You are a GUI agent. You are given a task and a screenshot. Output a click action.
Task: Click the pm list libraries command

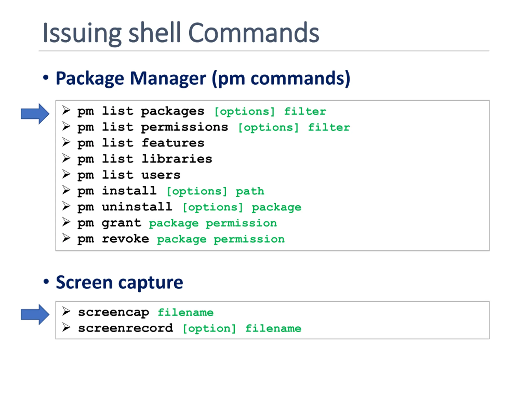(145, 159)
